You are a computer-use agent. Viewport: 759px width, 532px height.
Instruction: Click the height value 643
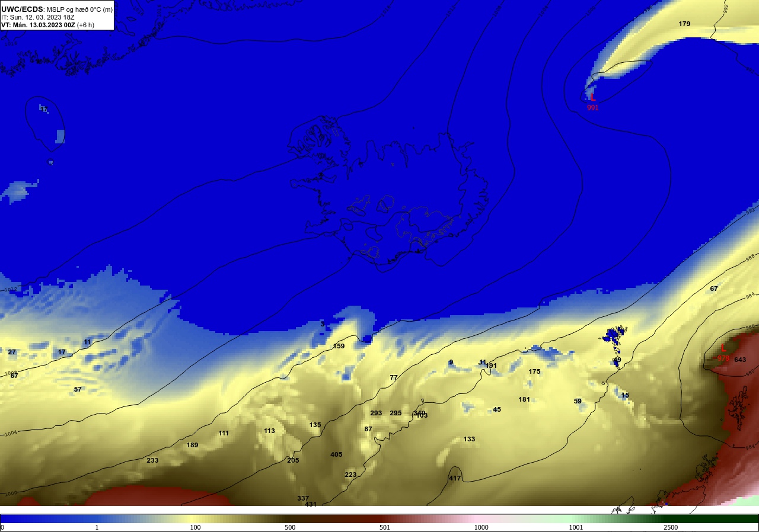coord(740,360)
